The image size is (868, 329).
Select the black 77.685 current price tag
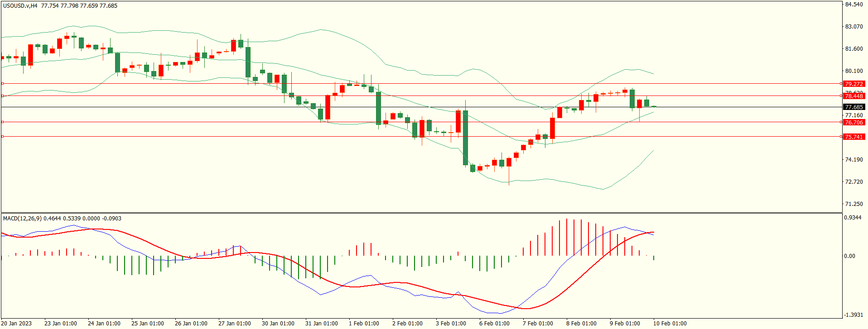pyautogui.click(x=854, y=107)
